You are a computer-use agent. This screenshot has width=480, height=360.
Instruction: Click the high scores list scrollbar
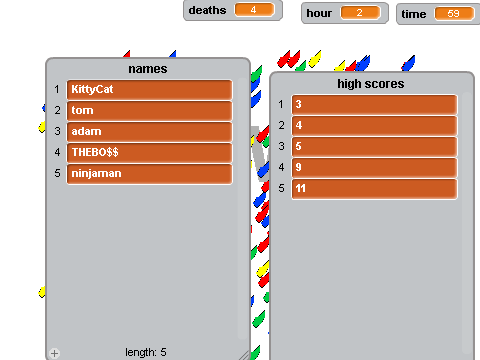pyautogui.click(x=467, y=223)
